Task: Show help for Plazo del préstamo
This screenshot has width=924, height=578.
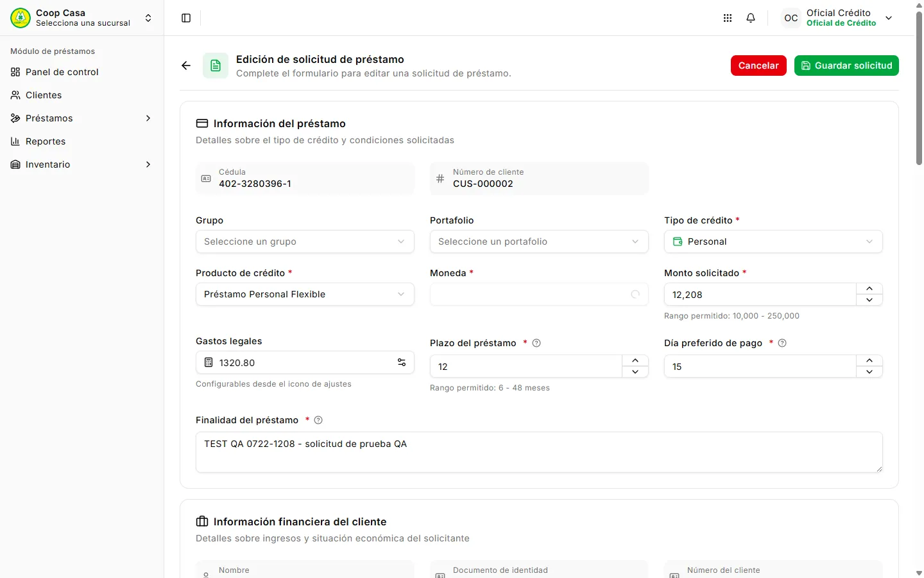Action: coord(536,343)
